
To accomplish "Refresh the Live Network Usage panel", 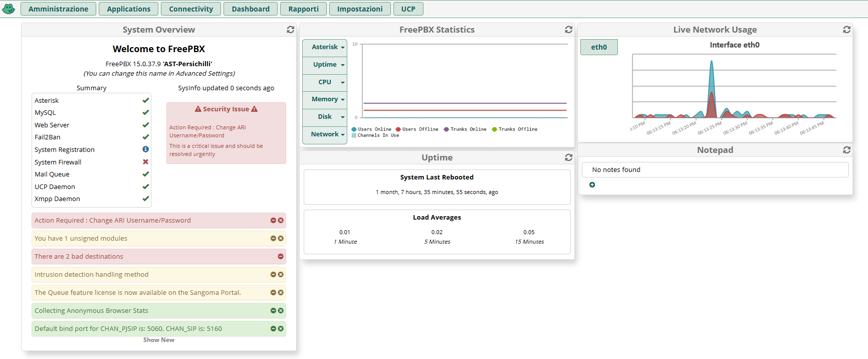I will (x=846, y=30).
